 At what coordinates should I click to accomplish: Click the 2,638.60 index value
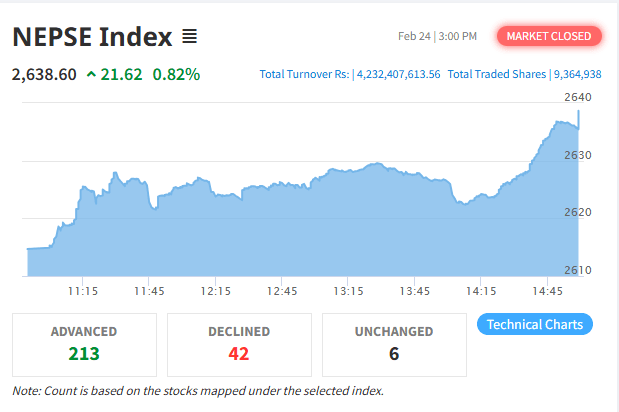click(x=44, y=74)
